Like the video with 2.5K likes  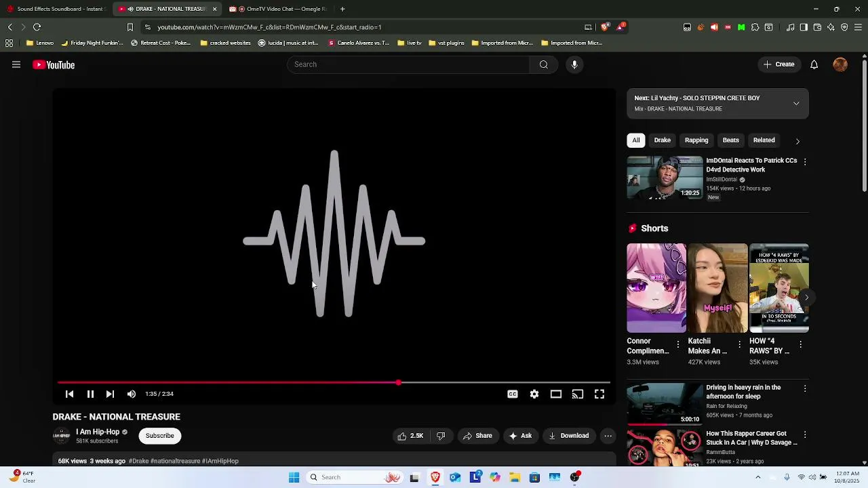[410, 436]
